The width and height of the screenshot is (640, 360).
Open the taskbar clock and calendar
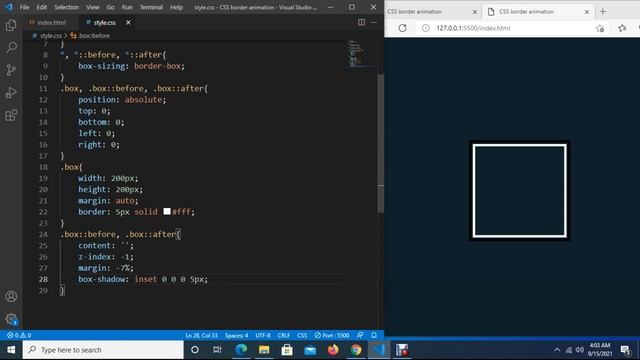599,350
